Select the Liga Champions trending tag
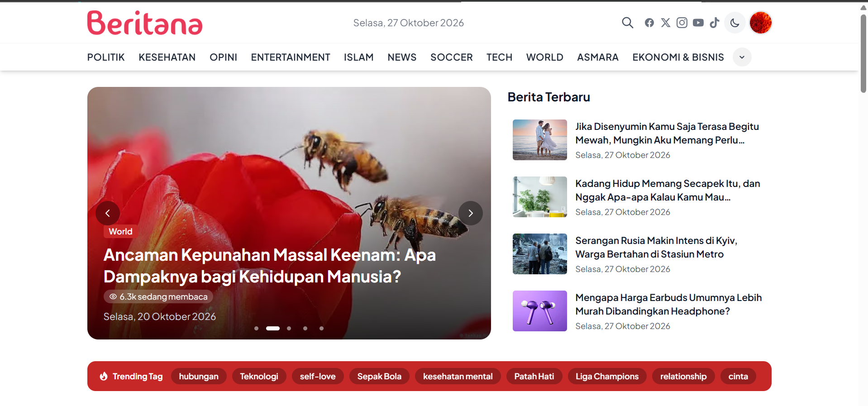Viewport: 868px width, 406px height. [x=607, y=376]
